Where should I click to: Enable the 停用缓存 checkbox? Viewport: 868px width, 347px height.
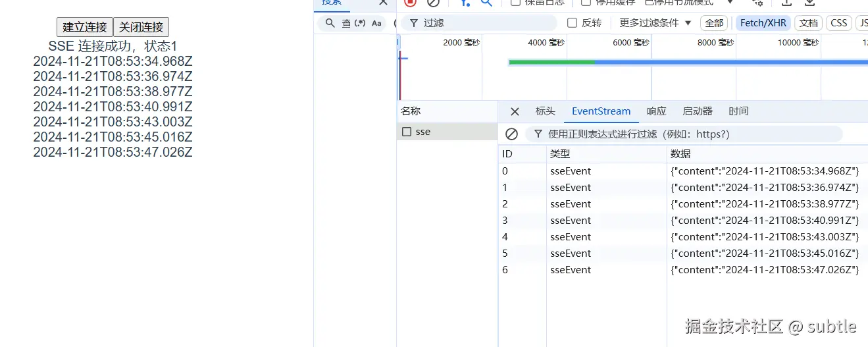(586, 3)
